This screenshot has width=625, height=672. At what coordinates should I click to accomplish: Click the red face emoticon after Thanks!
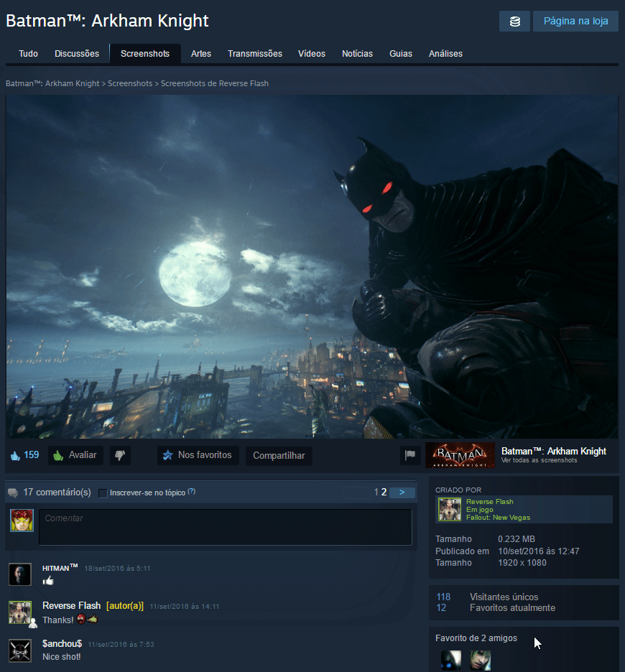click(80, 620)
